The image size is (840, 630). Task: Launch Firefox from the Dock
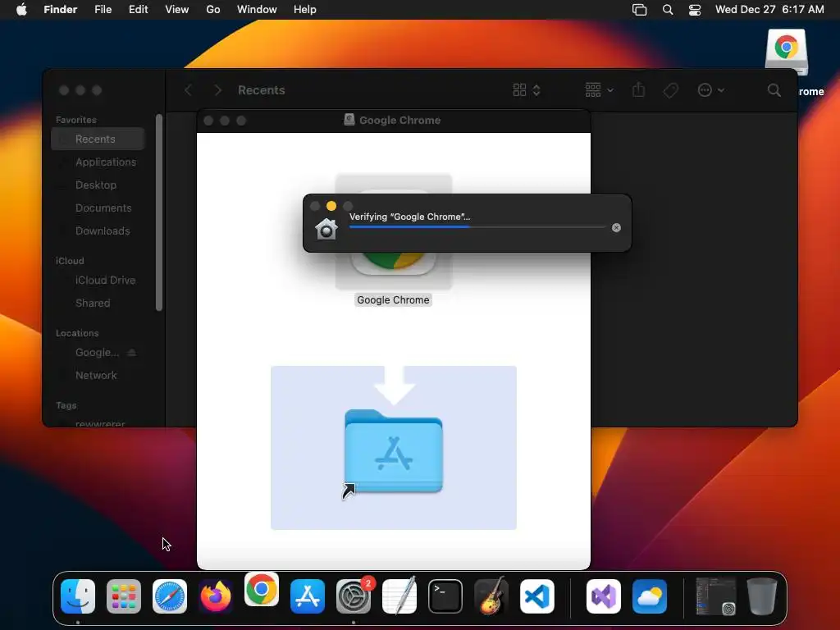tap(216, 596)
